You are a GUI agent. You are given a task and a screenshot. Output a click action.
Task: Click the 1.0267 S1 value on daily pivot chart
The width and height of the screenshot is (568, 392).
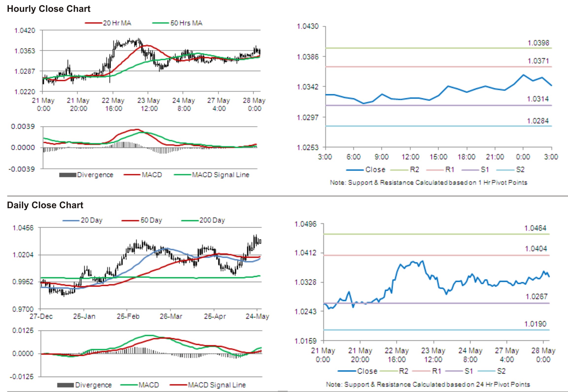point(536,296)
